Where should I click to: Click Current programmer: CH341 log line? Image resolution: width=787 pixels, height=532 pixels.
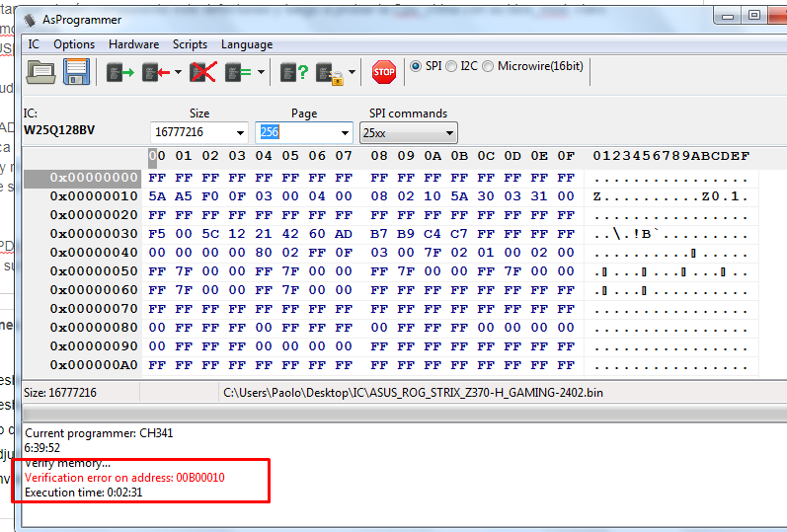point(99,433)
